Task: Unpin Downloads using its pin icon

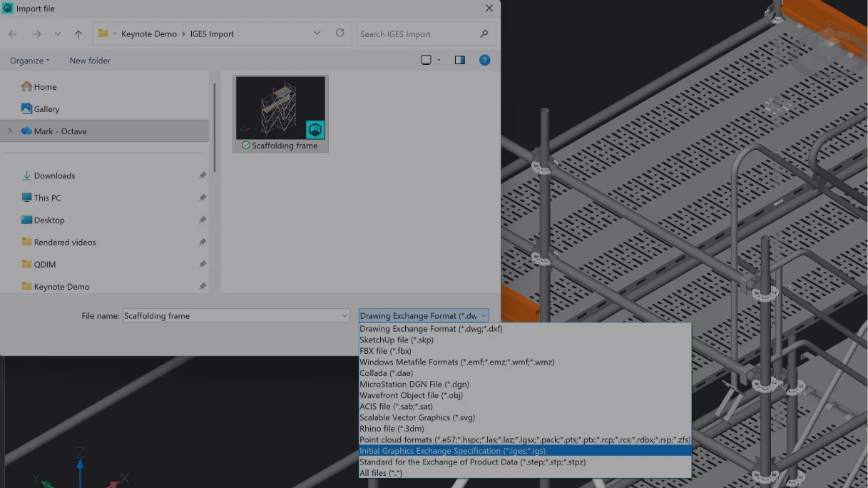Action: [x=203, y=176]
